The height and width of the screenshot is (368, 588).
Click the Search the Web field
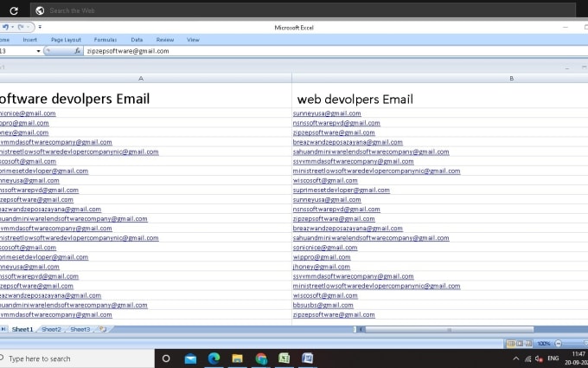tap(303, 10)
